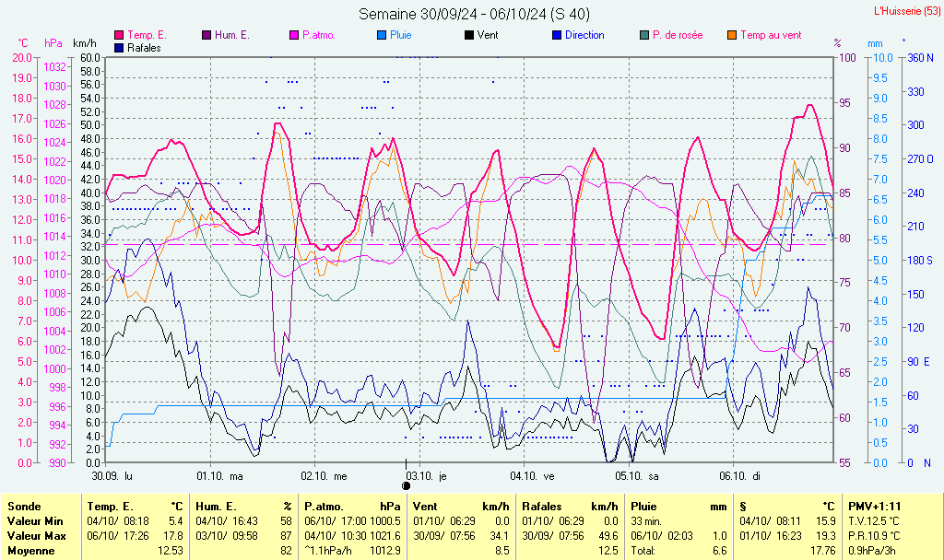Click the Pluie legend label
944x560 pixels.
(x=401, y=36)
